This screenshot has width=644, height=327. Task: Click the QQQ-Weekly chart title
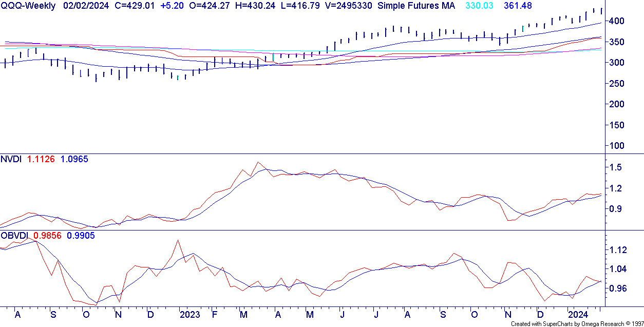coord(28,6)
